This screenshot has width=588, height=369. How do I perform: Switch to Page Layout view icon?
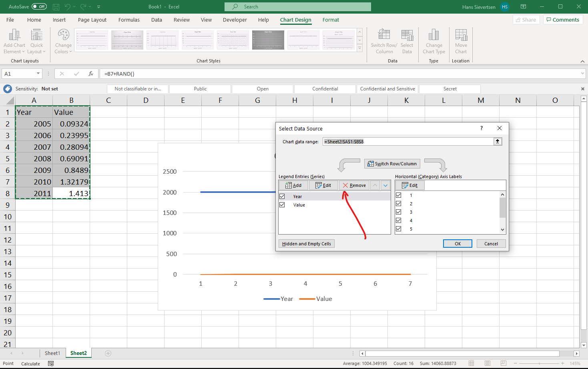488,363
